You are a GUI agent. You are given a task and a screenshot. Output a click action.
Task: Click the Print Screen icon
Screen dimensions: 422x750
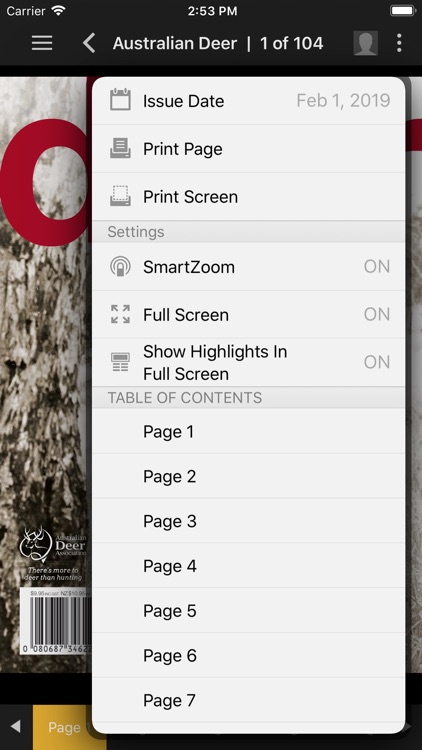pos(120,196)
